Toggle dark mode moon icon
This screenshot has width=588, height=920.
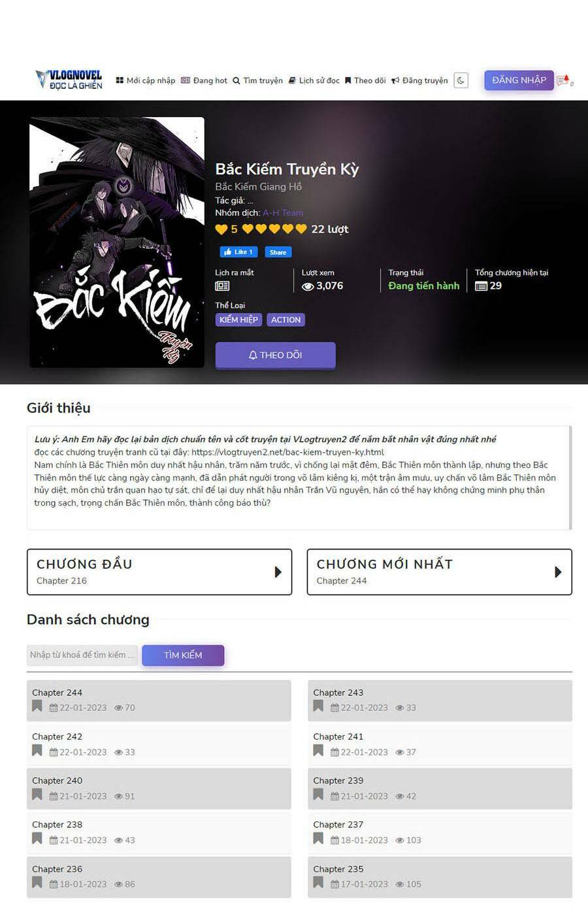(x=461, y=80)
